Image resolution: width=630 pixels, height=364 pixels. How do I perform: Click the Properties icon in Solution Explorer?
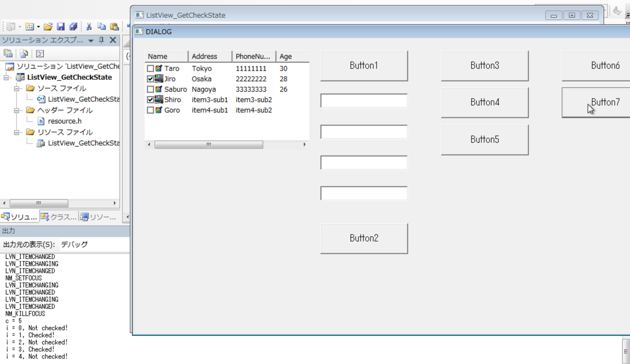(x=8, y=53)
